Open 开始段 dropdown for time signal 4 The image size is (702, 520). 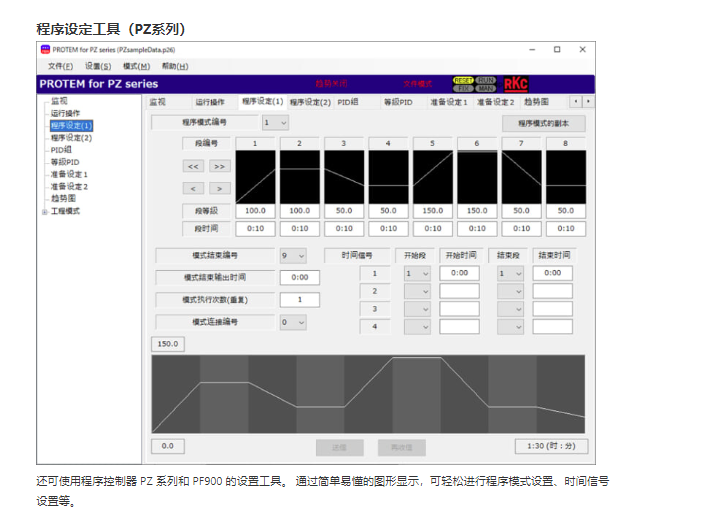pyautogui.click(x=417, y=327)
